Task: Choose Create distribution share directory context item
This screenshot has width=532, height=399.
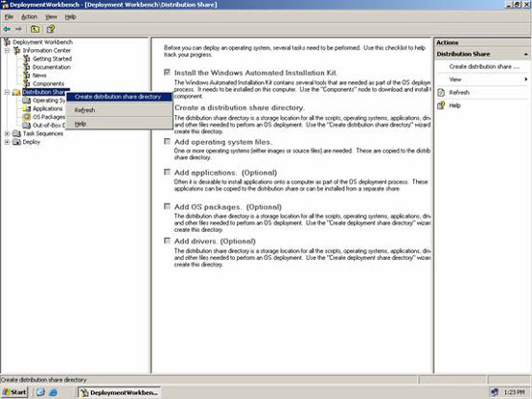Action: (x=119, y=97)
